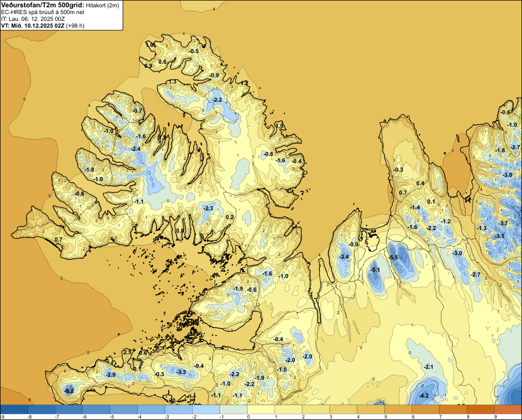Viewport: 522px width, 420px height.
Task: Click the '-8' tick label on the legend
Action: click(x=29, y=417)
